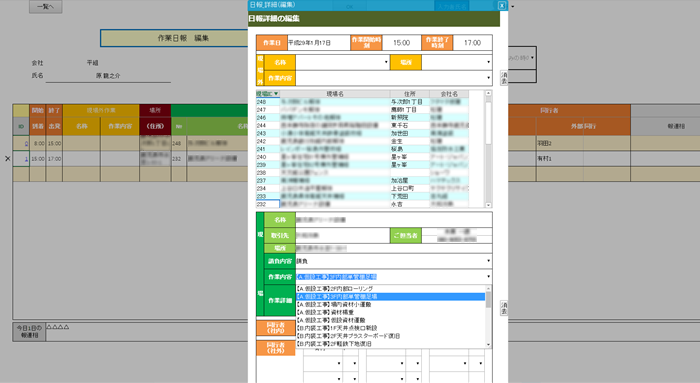Click the 一覧へ button in the background page

46,7
